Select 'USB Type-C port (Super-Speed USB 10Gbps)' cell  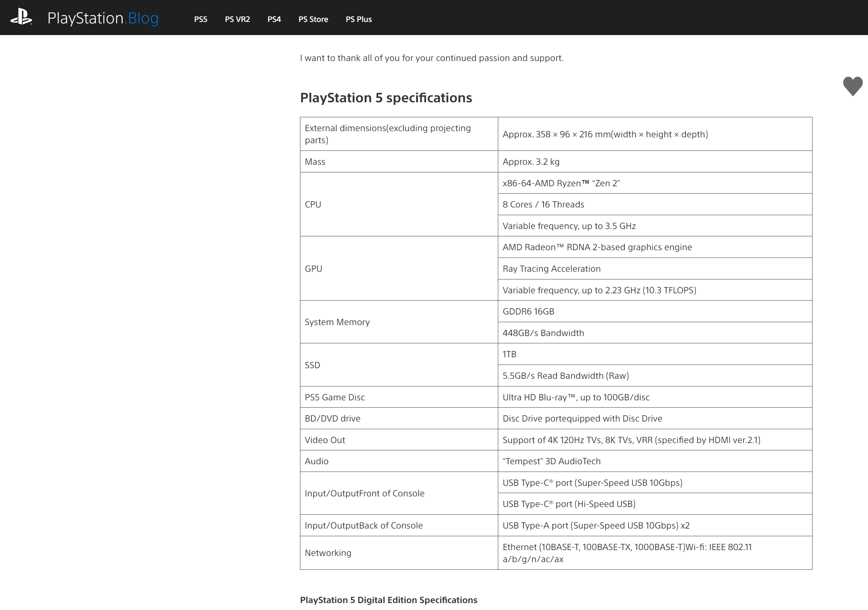[655, 483]
